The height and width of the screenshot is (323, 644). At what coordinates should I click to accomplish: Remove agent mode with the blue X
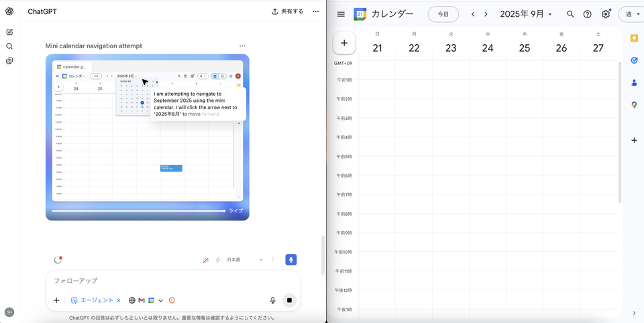[118, 300]
